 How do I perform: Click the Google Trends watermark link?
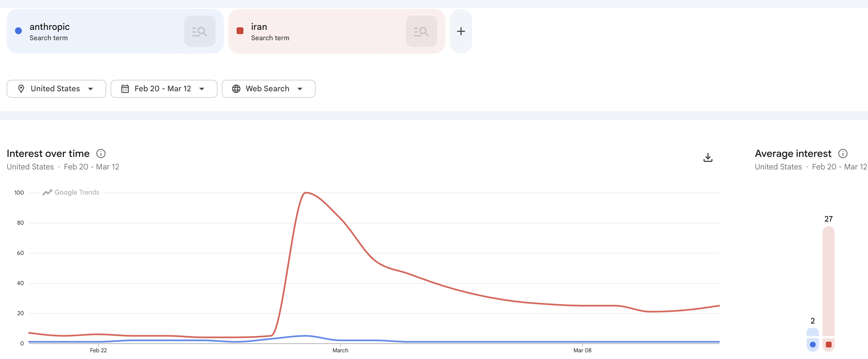click(71, 192)
